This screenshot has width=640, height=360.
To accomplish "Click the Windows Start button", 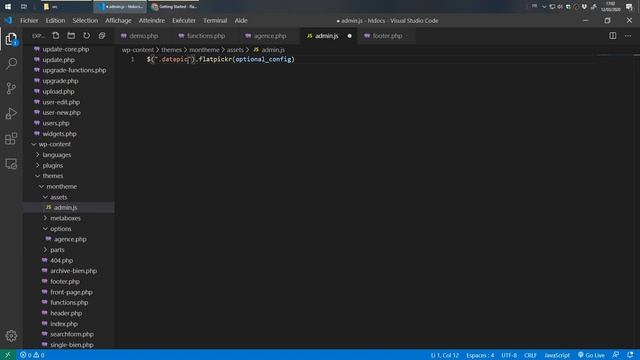I will click(x=8, y=7).
